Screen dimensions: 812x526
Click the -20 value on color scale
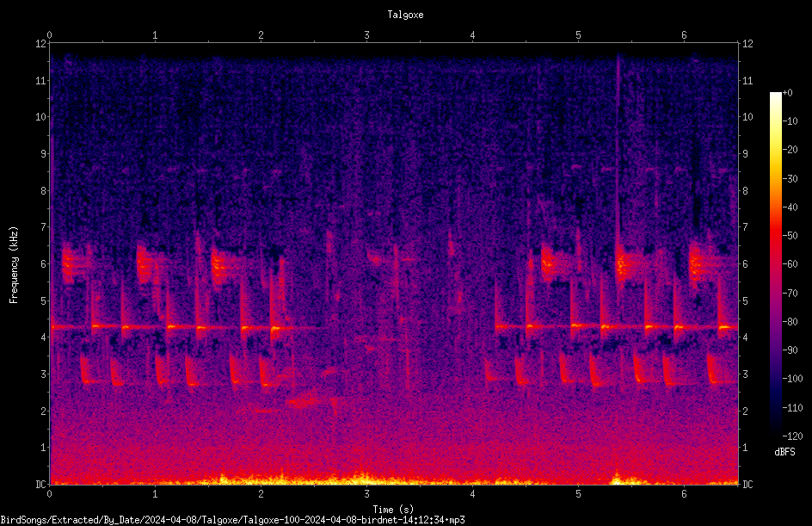point(790,149)
